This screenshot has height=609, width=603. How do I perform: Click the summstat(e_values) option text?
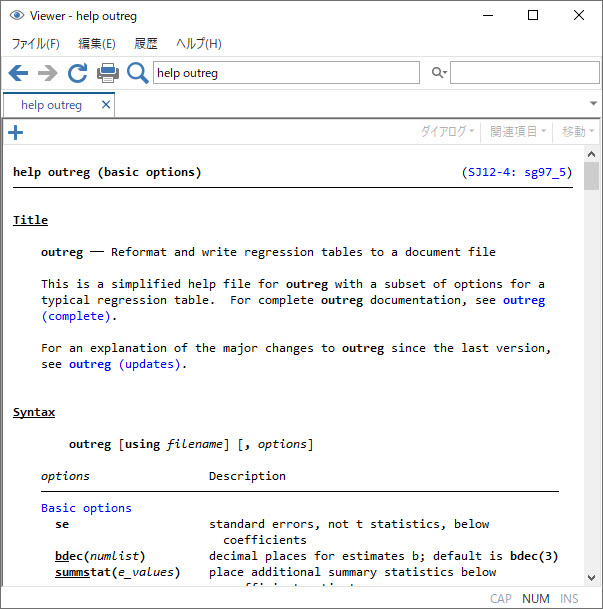118,572
